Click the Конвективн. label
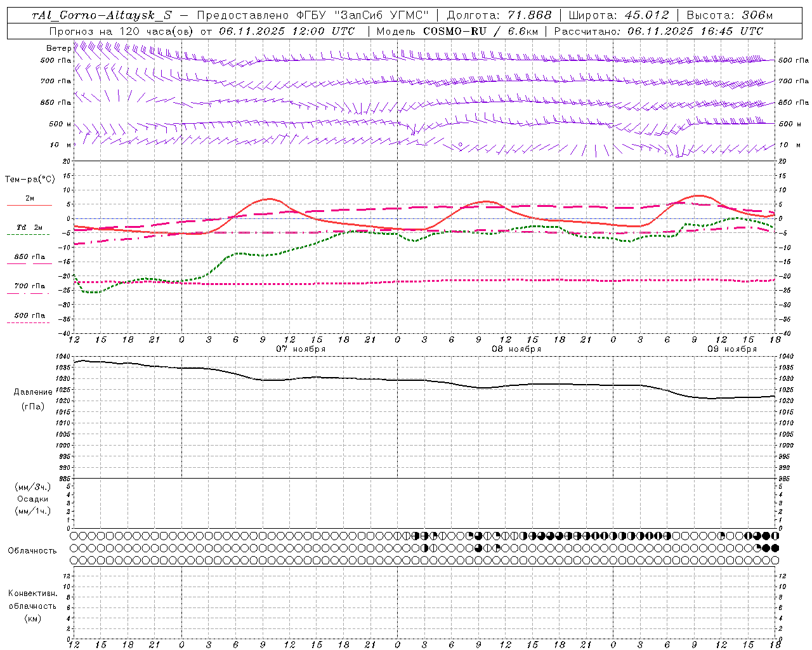The image size is (812, 650). click(x=32, y=594)
